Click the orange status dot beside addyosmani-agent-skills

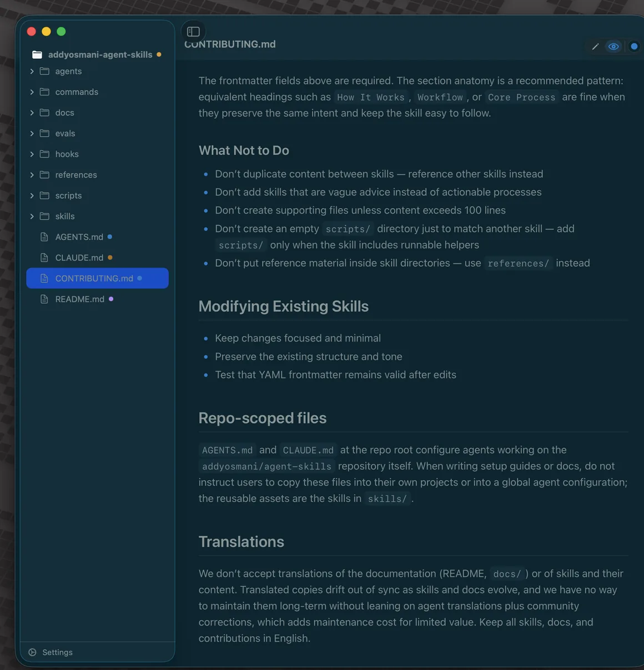[159, 54]
